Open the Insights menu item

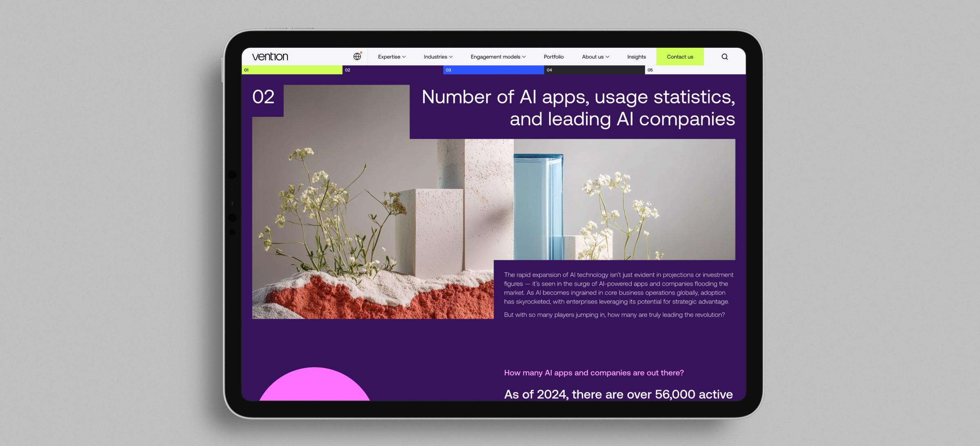click(x=636, y=56)
